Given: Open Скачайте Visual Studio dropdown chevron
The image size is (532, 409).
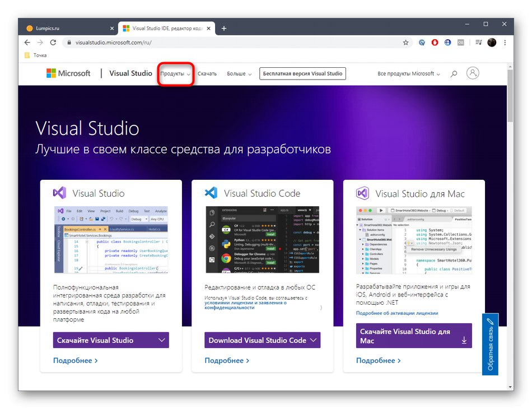Looking at the screenshot, I should [162, 340].
